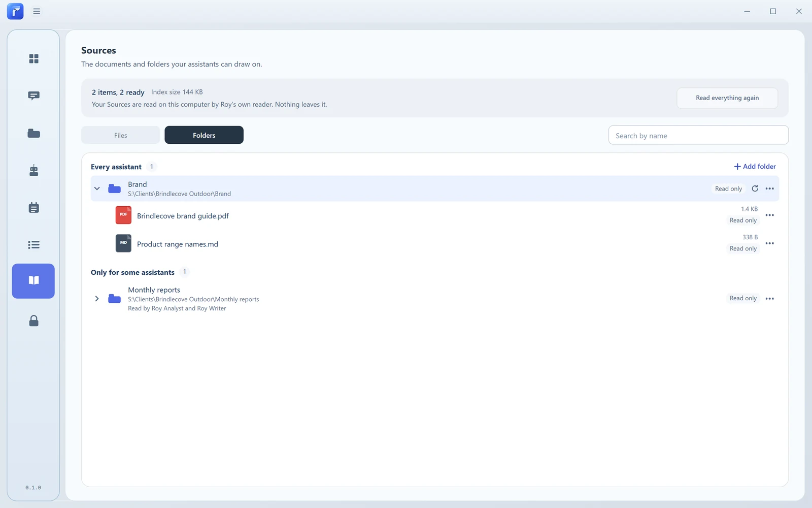Click Read everything again button
The height and width of the screenshot is (508, 812).
coord(727,98)
